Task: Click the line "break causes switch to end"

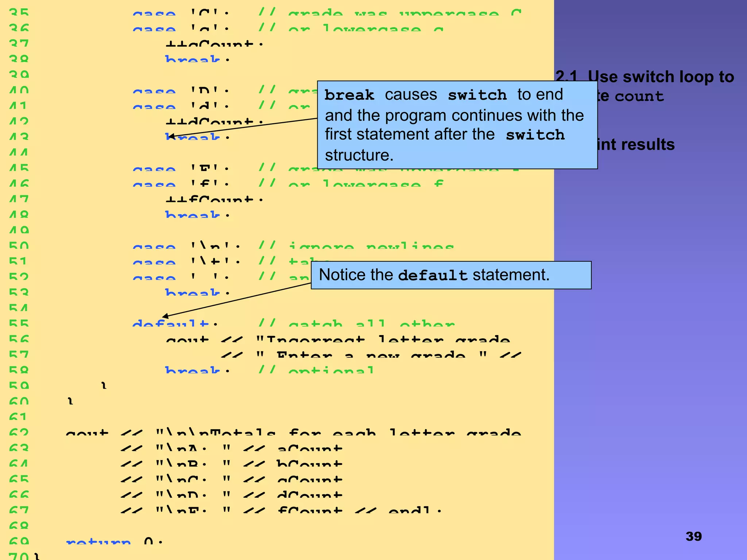Action: (x=444, y=95)
